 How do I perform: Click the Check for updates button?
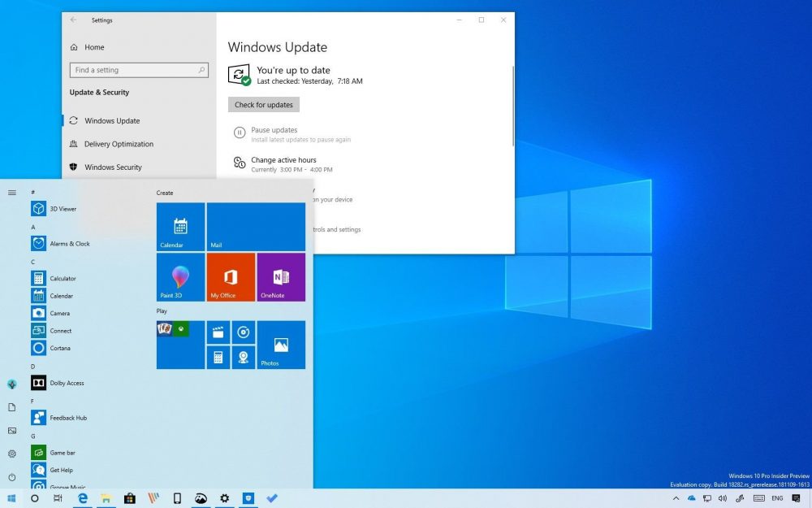[x=263, y=104]
